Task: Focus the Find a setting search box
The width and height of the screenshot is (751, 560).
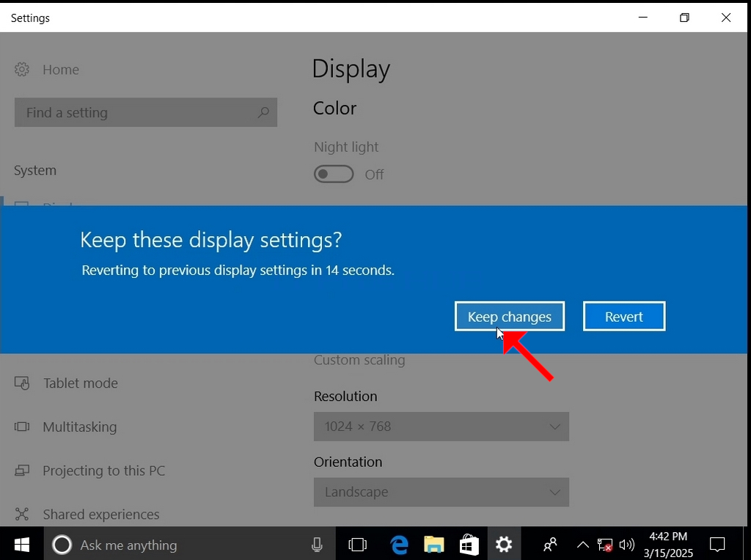Action: tap(146, 112)
